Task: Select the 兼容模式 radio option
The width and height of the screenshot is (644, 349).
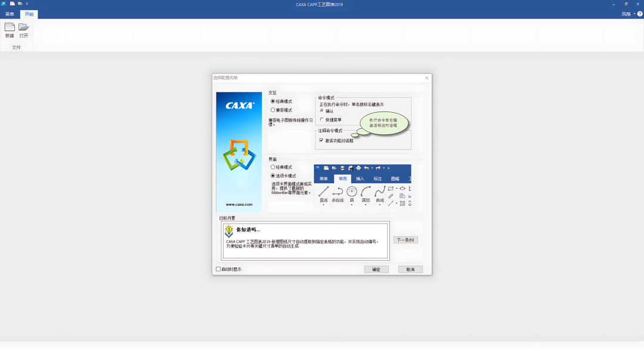Action: (281, 110)
